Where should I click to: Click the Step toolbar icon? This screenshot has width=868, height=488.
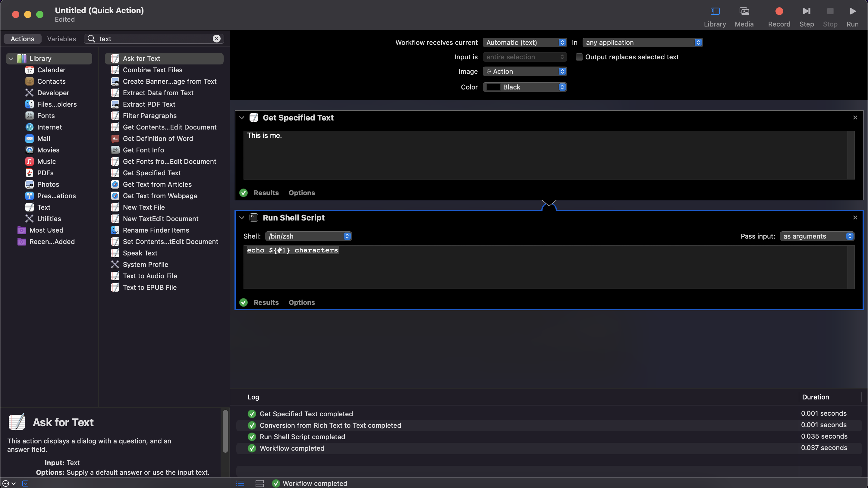coord(806,11)
